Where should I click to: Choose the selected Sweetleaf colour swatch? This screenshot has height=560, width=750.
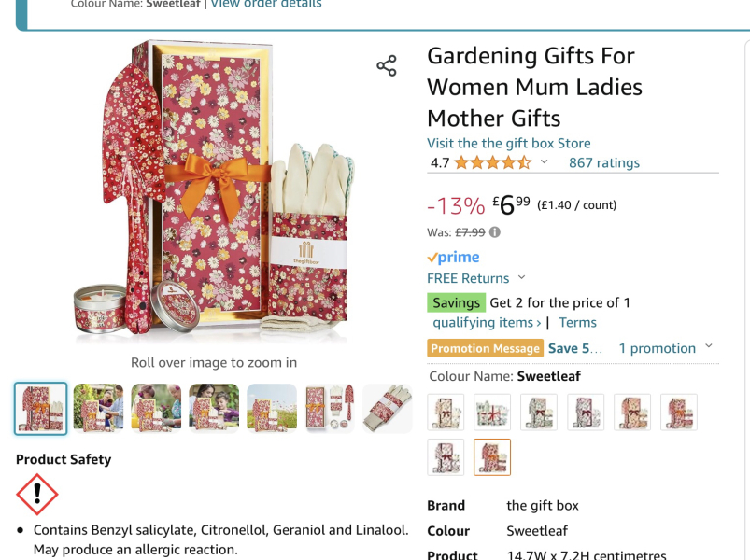click(492, 457)
